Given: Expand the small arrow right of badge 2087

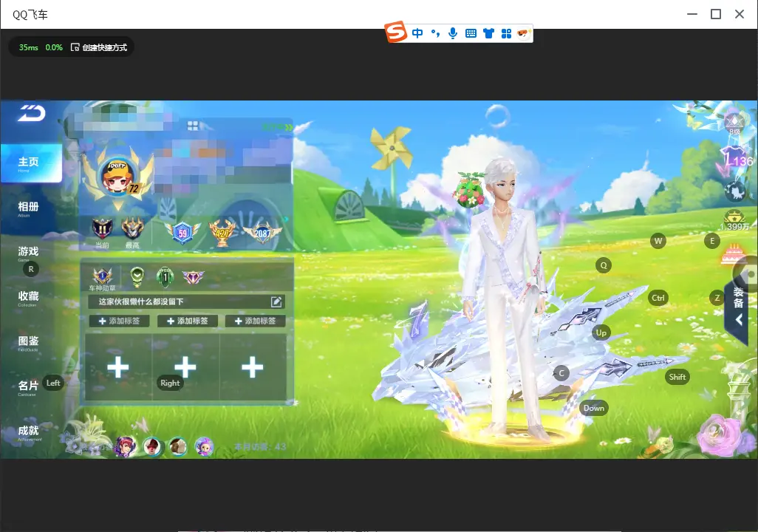Looking at the screenshot, I should (287, 219).
